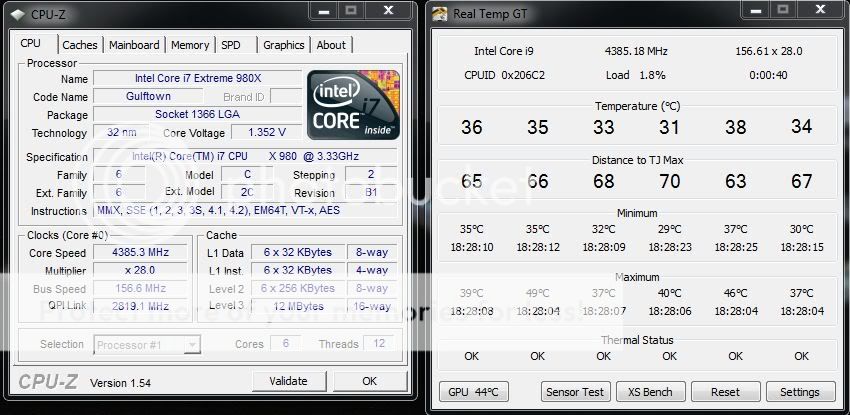Open the Mainboard tab in CPU-Z
850x415 pixels.
click(x=134, y=45)
